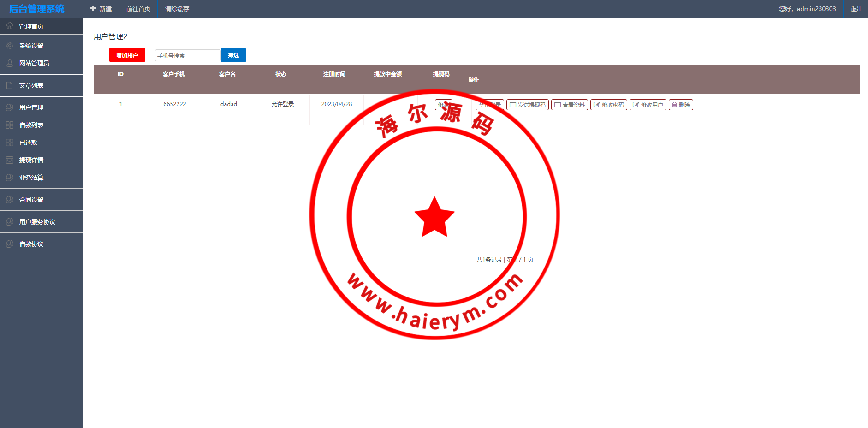868x428 pixels.
Task: Click 修改密码 for user dadad
Action: [x=609, y=105]
